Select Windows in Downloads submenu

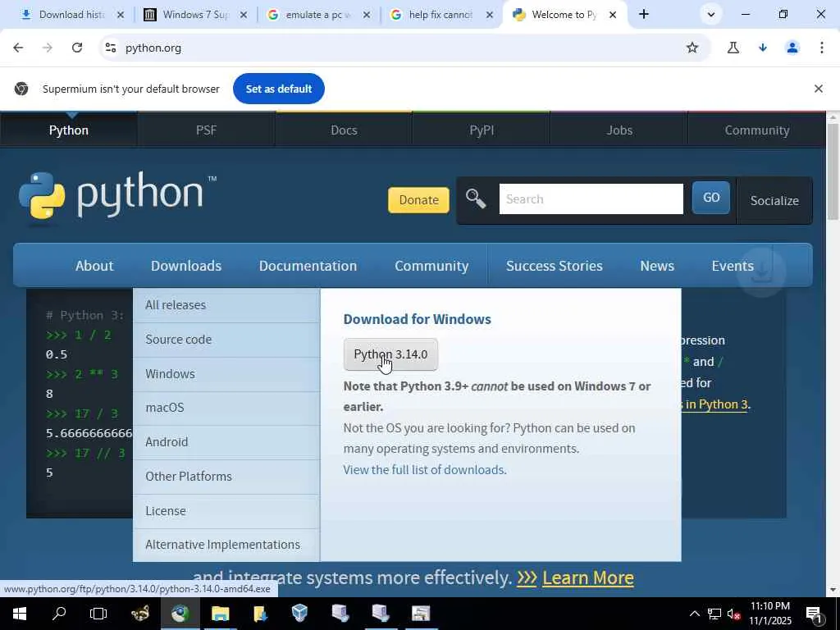pos(226,374)
